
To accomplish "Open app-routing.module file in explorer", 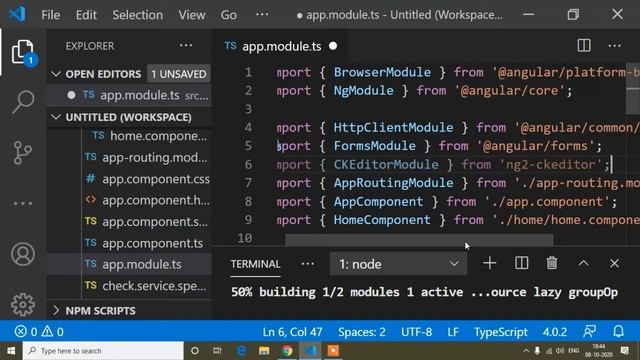I will [146, 158].
